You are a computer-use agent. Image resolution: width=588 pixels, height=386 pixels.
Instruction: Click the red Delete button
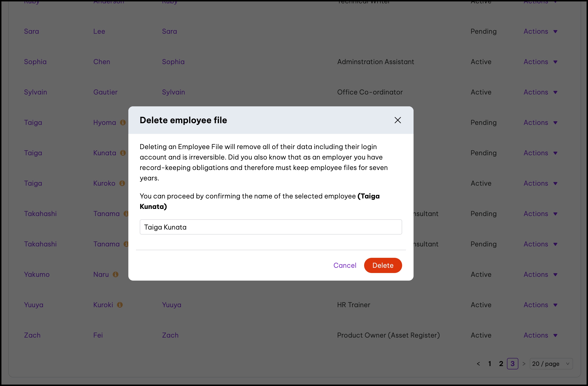pos(383,265)
